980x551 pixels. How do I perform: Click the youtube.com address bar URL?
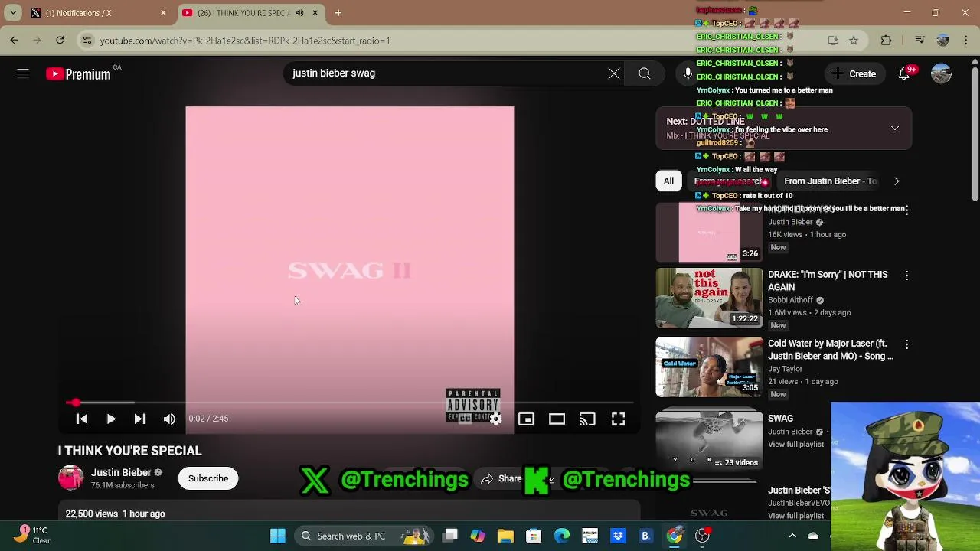point(245,41)
